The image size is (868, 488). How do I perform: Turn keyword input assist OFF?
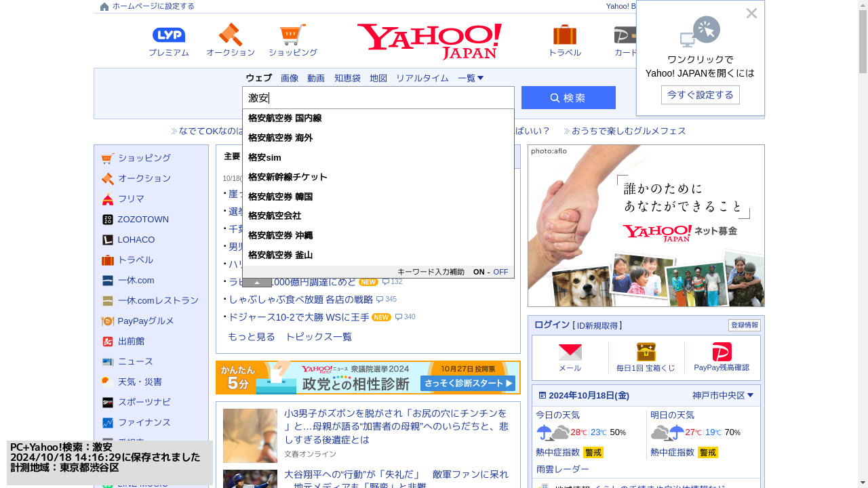click(x=500, y=272)
